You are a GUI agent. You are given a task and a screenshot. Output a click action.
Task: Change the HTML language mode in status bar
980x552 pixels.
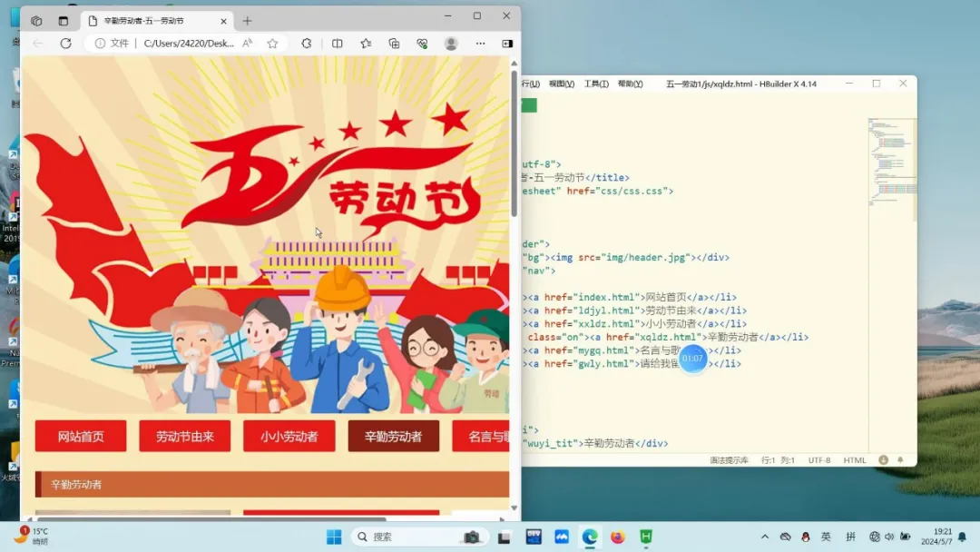click(855, 460)
